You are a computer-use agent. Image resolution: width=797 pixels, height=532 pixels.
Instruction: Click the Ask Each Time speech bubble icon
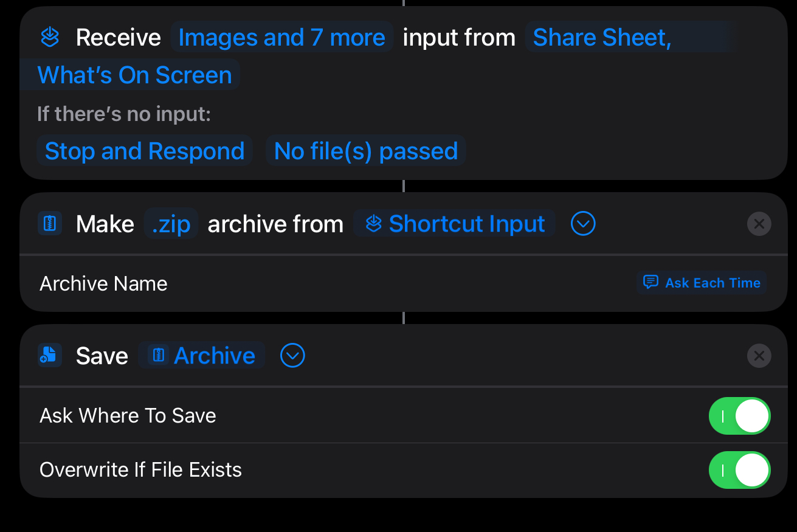pyautogui.click(x=650, y=283)
